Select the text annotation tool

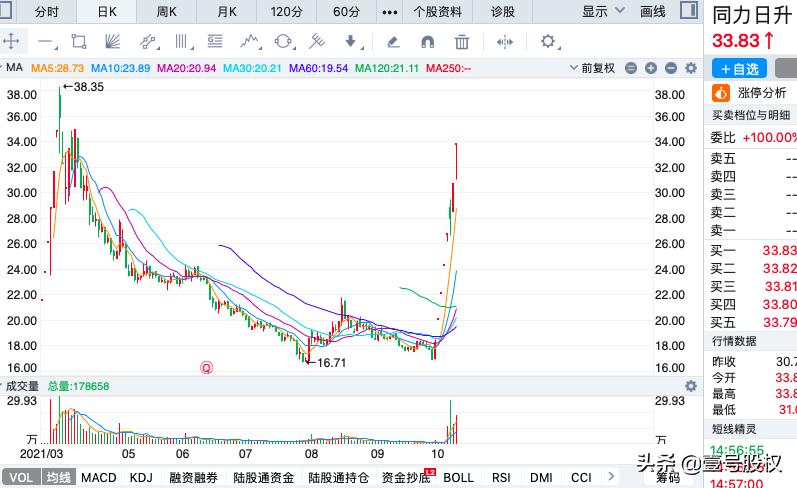coord(215,41)
